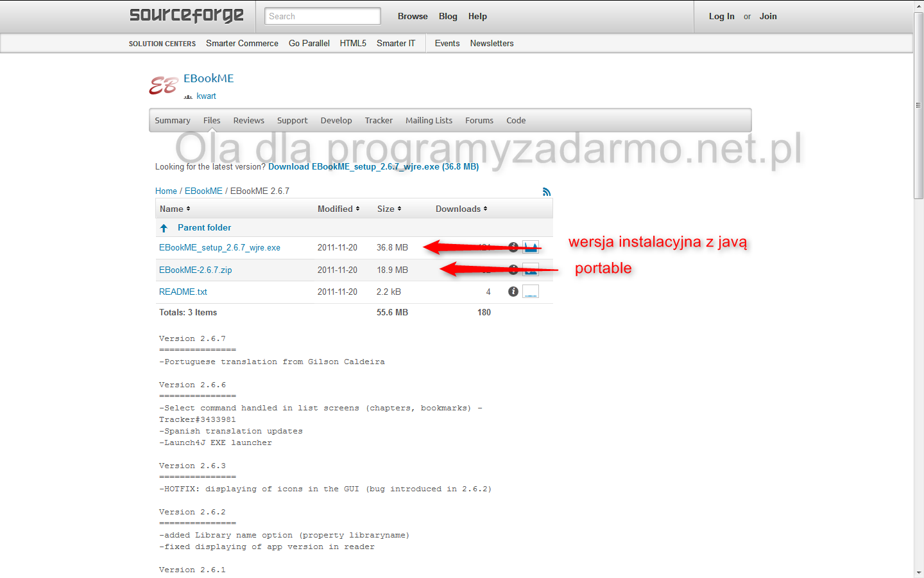Click the Version 2.6.3 changelog heading
This screenshot has height=578, width=924.
click(x=193, y=466)
